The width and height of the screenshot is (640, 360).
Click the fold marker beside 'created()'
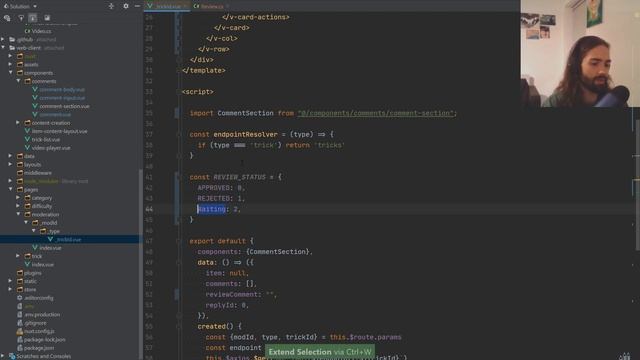pos(179,327)
